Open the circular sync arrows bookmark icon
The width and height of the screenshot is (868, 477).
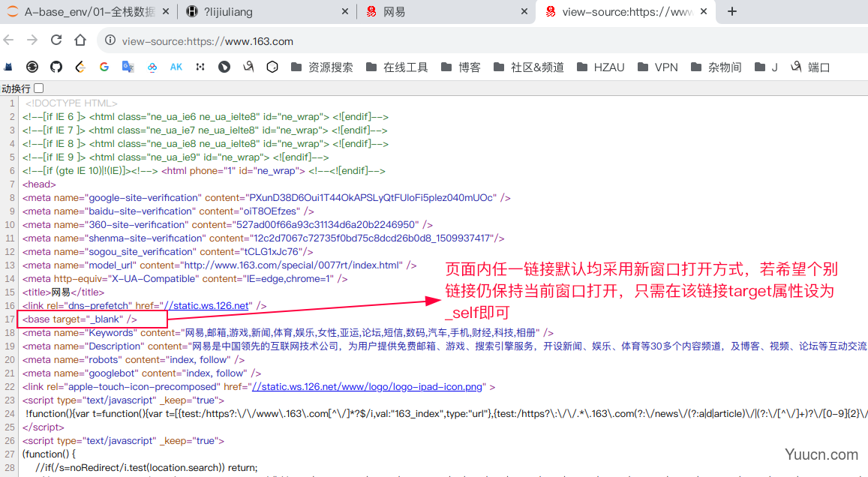click(32, 67)
